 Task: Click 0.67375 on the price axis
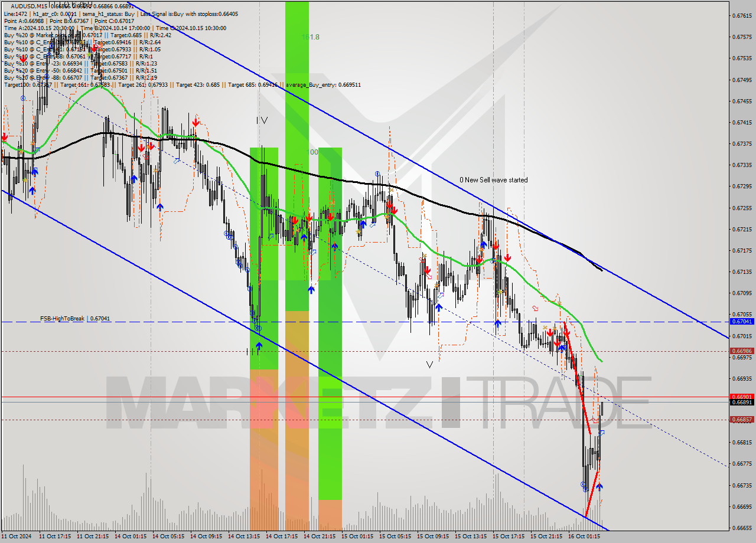pyautogui.click(x=742, y=143)
